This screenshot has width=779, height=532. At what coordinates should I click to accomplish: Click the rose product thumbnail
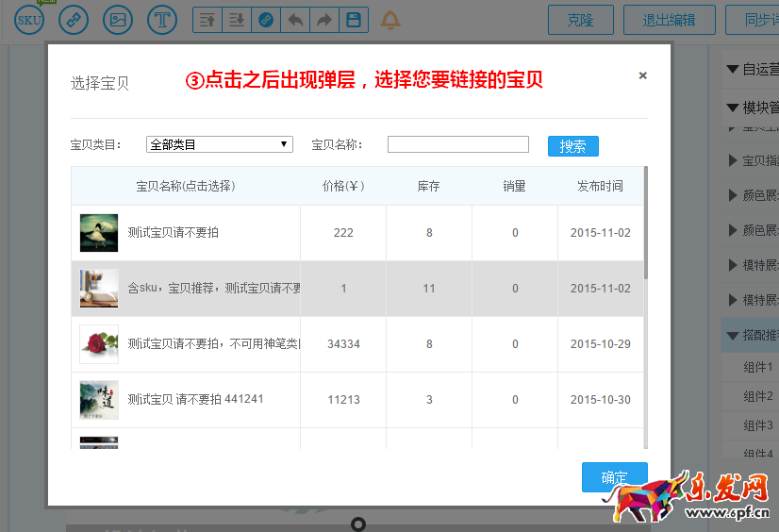tap(99, 344)
